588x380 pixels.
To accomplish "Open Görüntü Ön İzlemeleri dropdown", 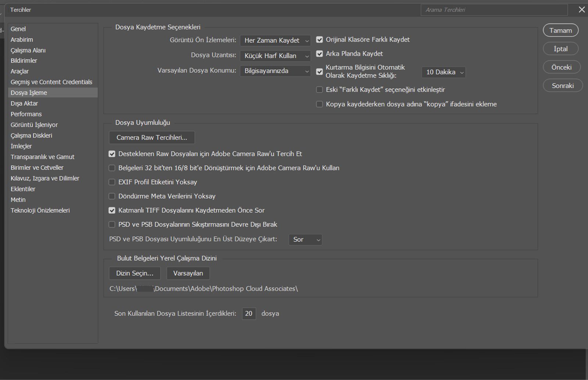I will [275, 40].
